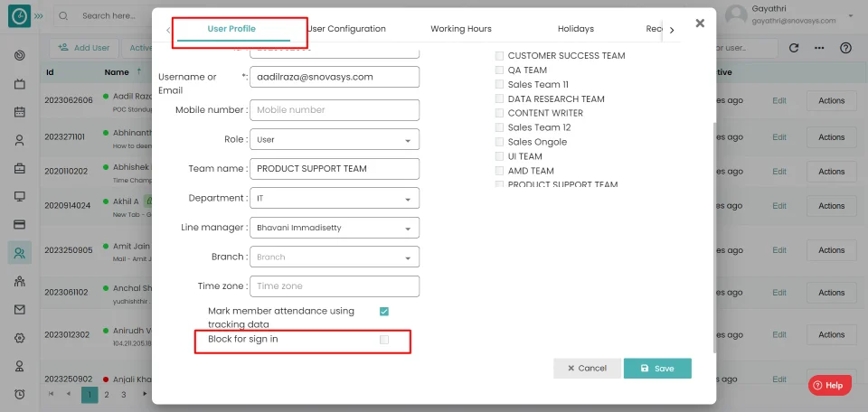Click the Username or Email field
Image resolution: width=868 pixels, height=412 pixels.
point(335,77)
